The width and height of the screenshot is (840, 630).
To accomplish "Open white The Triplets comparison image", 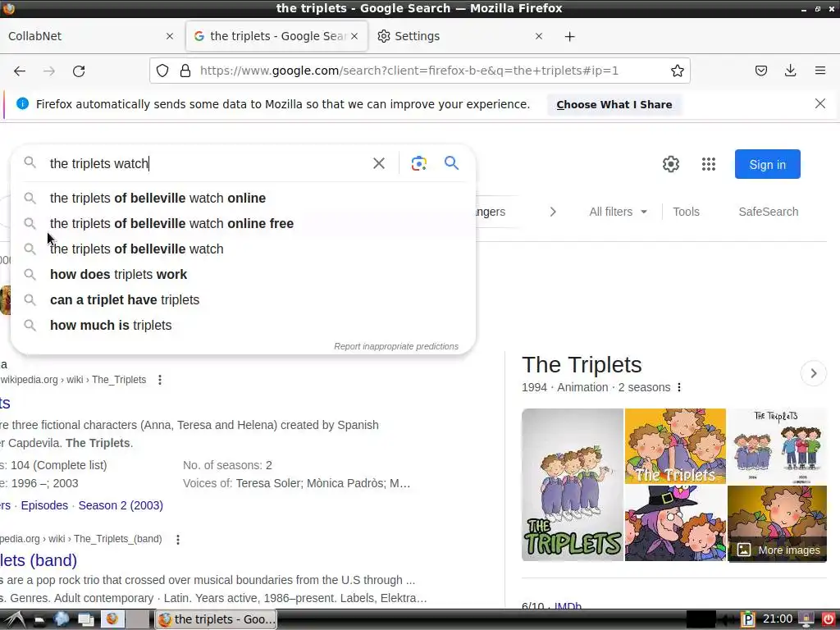I will click(778, 446).
